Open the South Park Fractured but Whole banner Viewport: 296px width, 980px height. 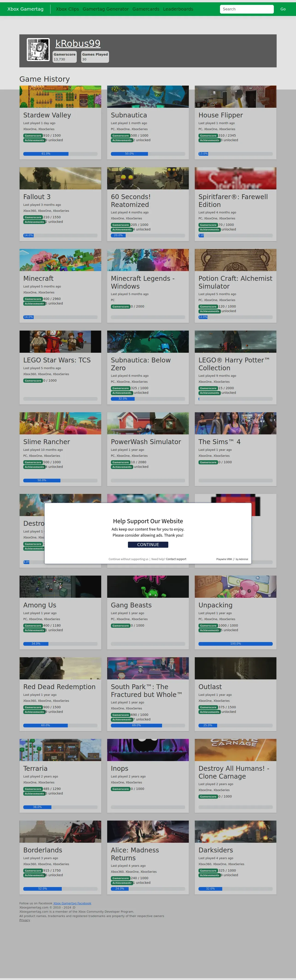pyautogui.click(x=148, y=668)
